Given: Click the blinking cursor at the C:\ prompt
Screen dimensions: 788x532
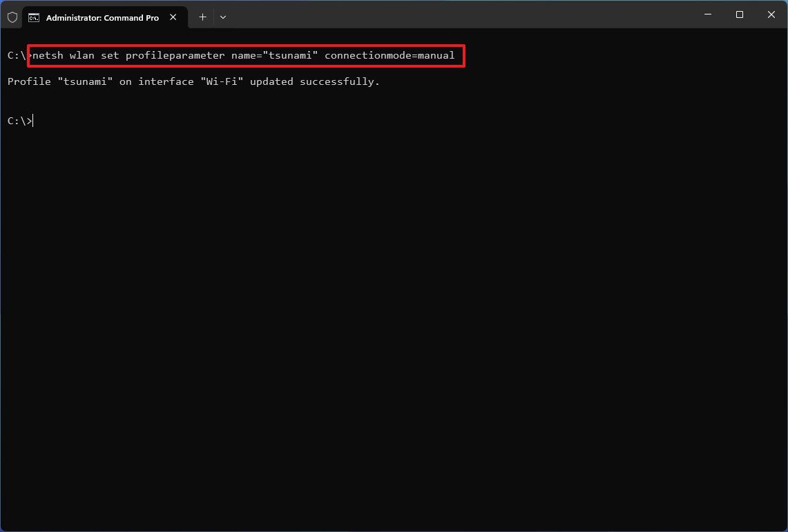Looking at the screenshot, I should click(33, 120).
